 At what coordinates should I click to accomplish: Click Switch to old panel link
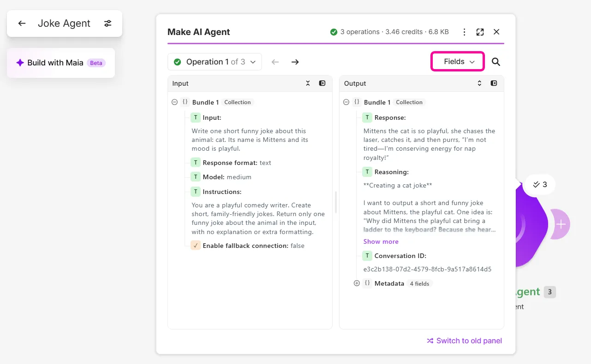click(464, 341)
